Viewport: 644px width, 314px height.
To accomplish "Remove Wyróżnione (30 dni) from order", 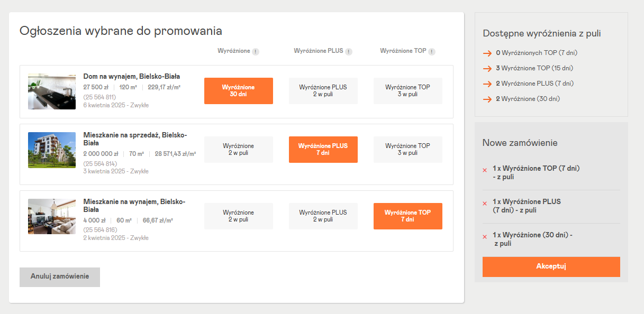I will (485, 237).
